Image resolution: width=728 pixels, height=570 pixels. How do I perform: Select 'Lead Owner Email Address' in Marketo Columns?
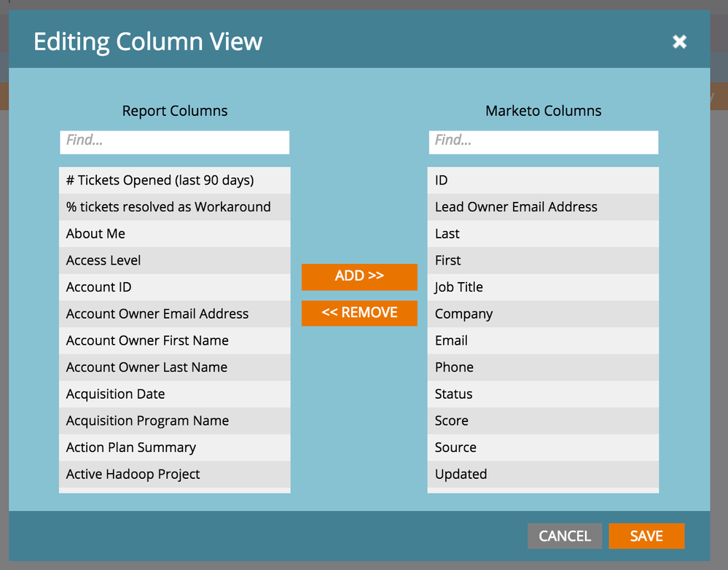(x=543, y=207)
